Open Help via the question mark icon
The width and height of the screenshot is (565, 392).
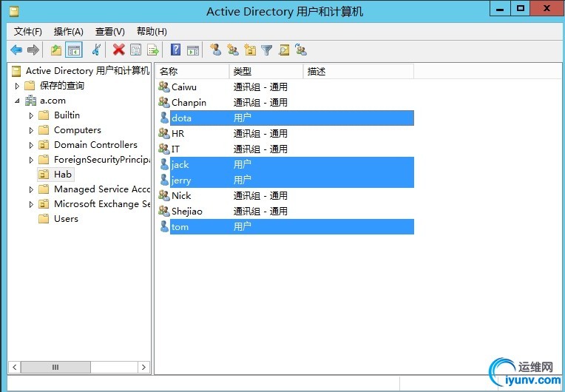176,50
